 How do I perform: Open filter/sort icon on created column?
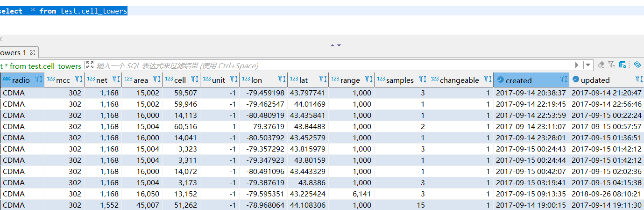click(x=564, y=80)
